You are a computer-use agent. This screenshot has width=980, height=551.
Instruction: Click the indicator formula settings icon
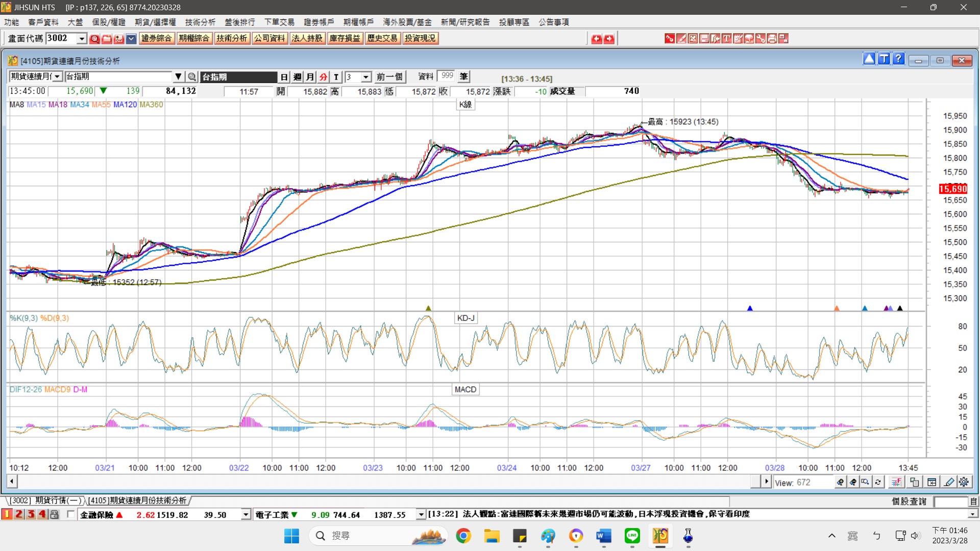click(x=896, y=482)
